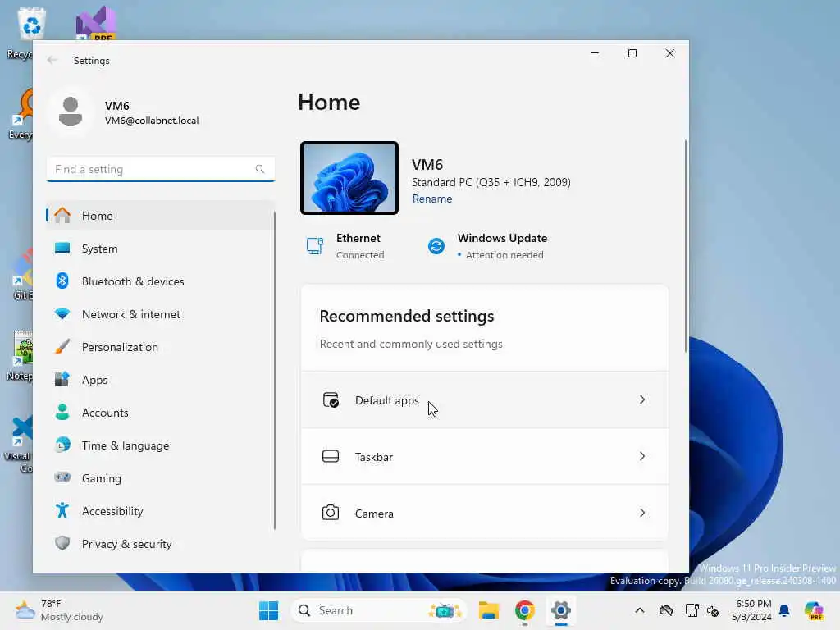The image size is (840, 630).
Task: Click the magnifier icon in Find a setting
Action: click(260, 169)
